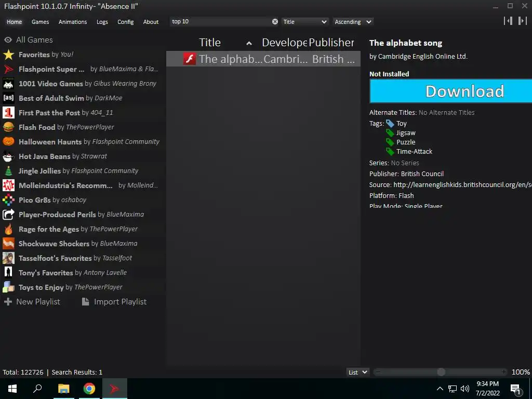
Task: Click the Pico Gr8s colorful icon
Action: (x=8, y=200)
